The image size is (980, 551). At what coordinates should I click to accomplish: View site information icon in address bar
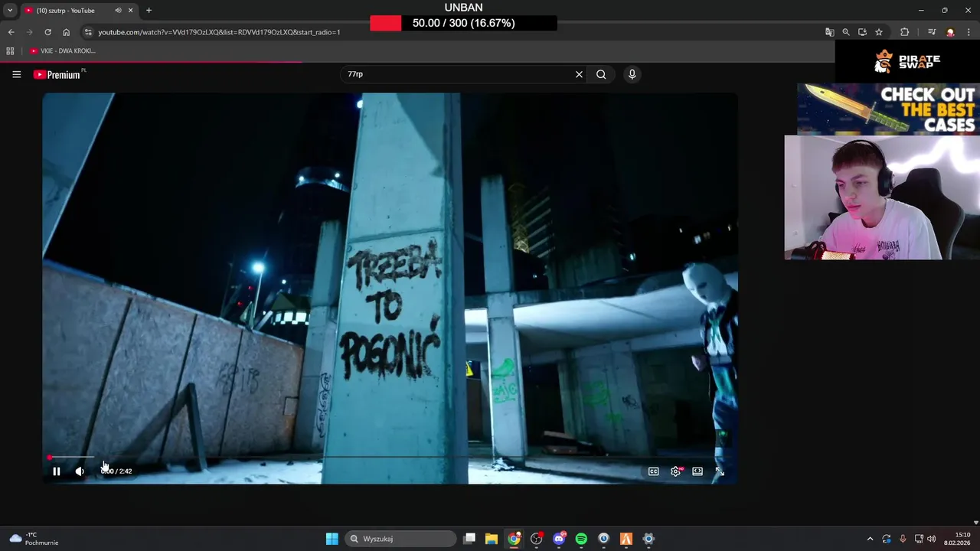(88, 32)
